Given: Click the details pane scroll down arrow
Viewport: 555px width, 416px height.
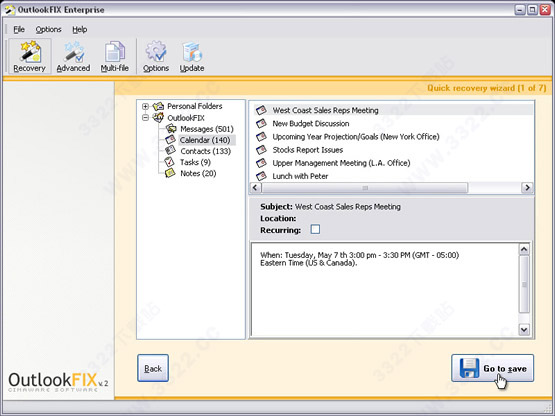Looking at the screenshot, I should click(524, 330).
